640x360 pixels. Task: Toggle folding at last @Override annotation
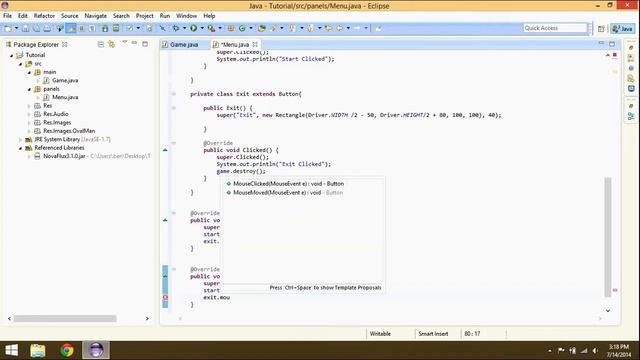pos(173,269)
